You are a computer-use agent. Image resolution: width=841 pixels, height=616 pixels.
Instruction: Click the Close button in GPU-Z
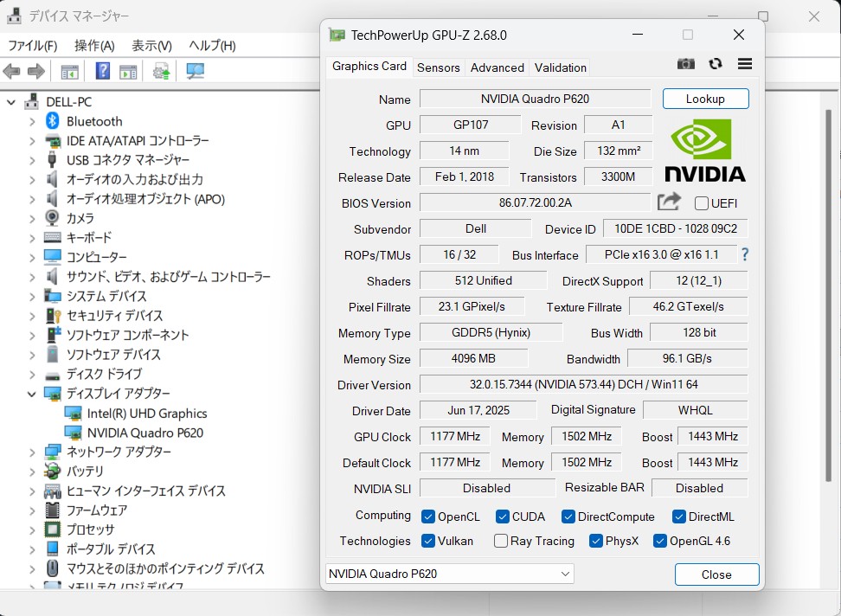tap(716, 574)
